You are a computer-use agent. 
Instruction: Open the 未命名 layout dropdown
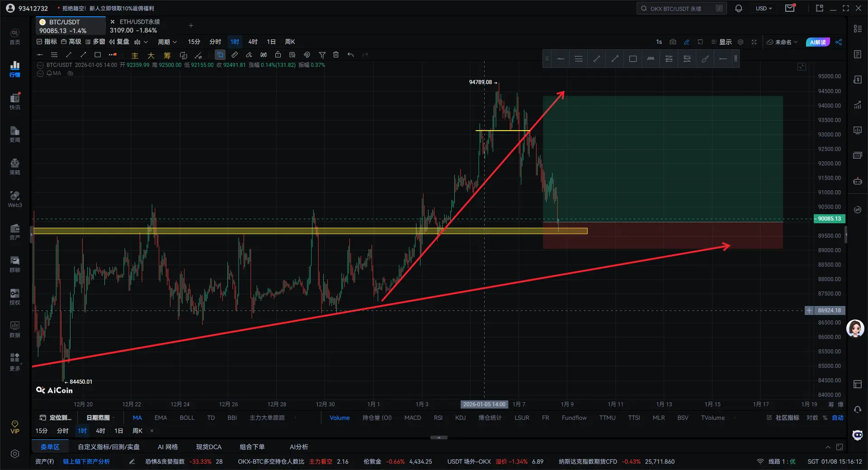[782, 42]
